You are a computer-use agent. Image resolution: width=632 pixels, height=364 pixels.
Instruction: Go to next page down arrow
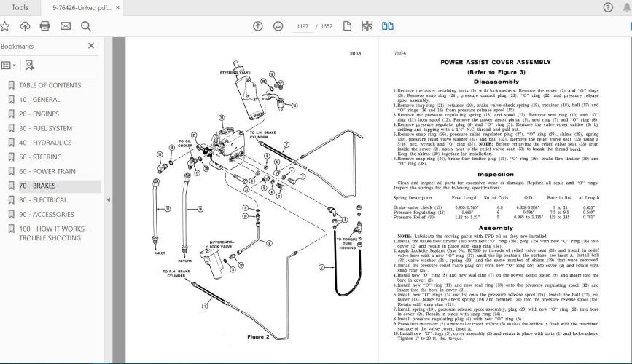(278, 26)
